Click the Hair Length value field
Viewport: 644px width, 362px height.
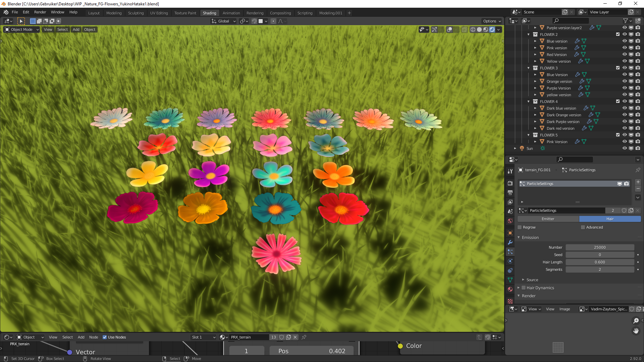(x=599, y=262)
